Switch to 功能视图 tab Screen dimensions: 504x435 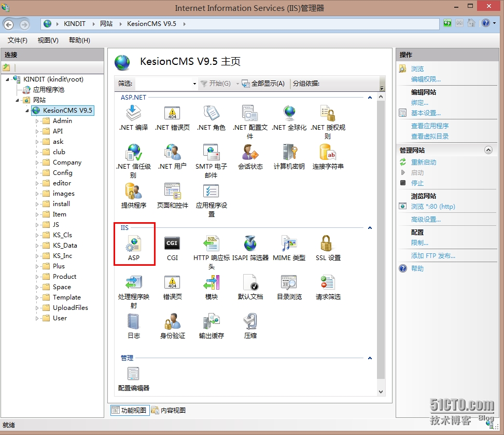tap(130, 410)
